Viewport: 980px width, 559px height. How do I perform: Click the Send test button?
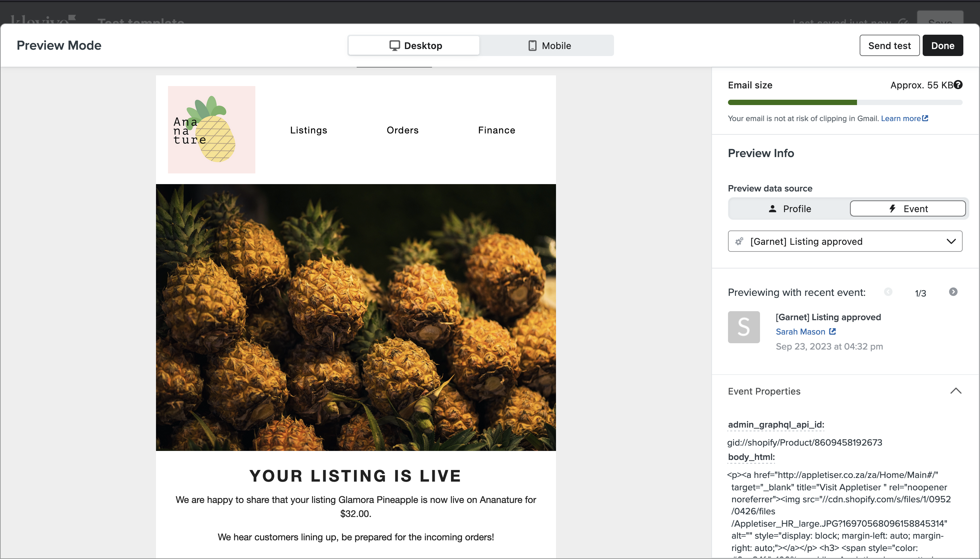889,46
